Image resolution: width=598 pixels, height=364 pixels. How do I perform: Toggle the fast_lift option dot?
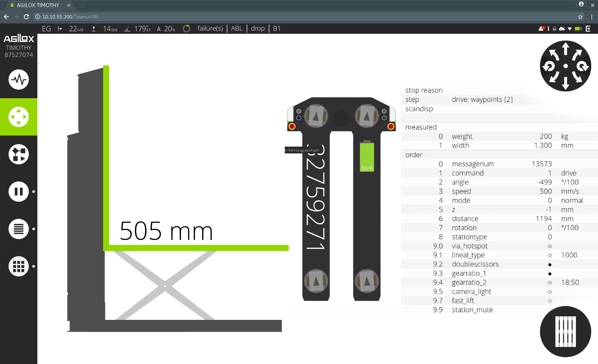click(550, 301)
